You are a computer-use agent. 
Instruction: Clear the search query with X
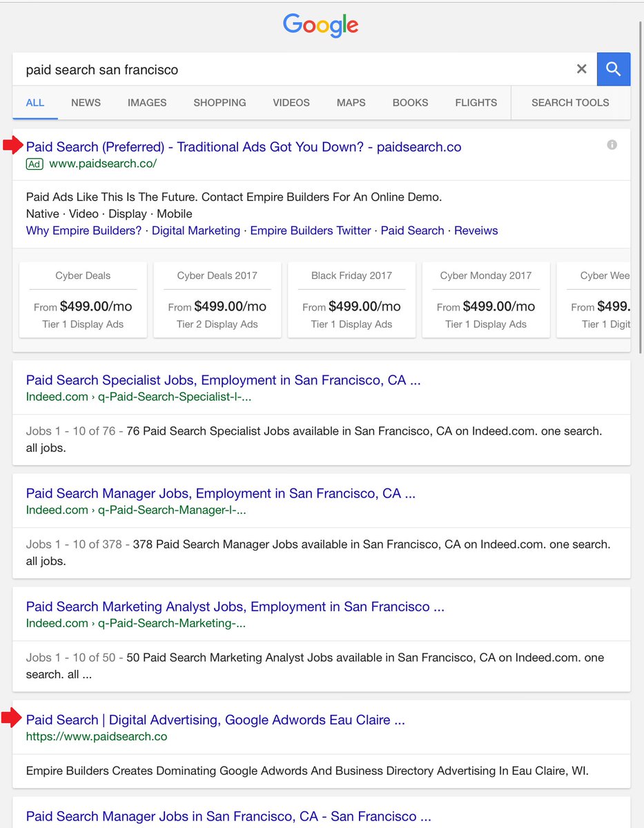click(582, 69)
